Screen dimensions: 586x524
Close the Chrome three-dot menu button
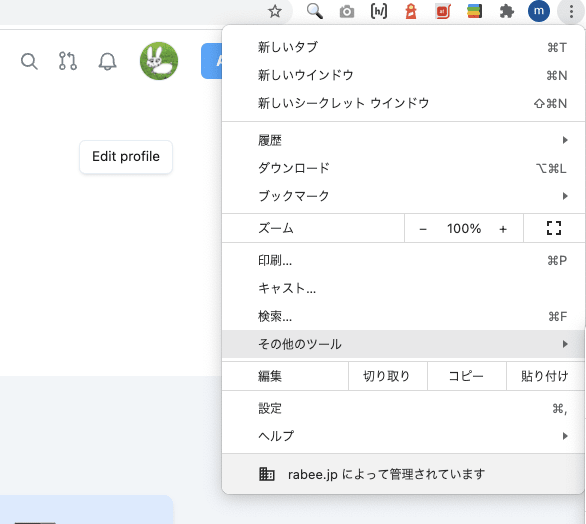click(571, 12)
